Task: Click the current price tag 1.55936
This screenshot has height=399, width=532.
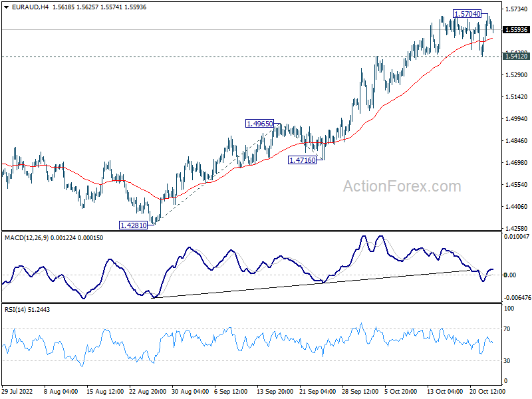Action: pyautogui.click(x=516, y=30)
